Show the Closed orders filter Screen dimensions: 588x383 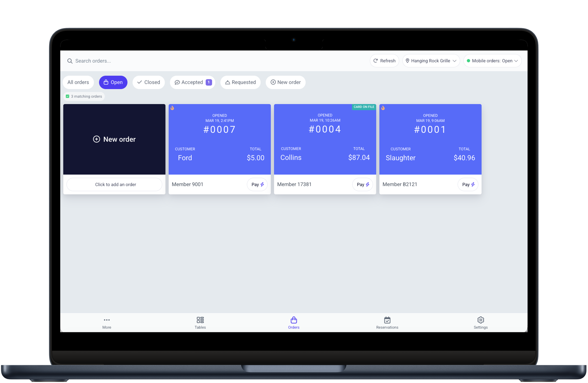click(148, 82)
